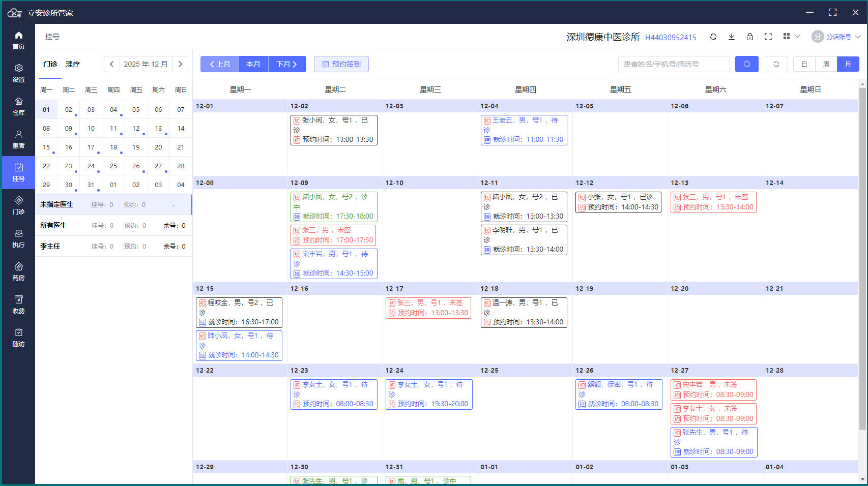Open the 随访 follow-up sidebar icon
Screen dimensions: 868x486
click(18, 338)
